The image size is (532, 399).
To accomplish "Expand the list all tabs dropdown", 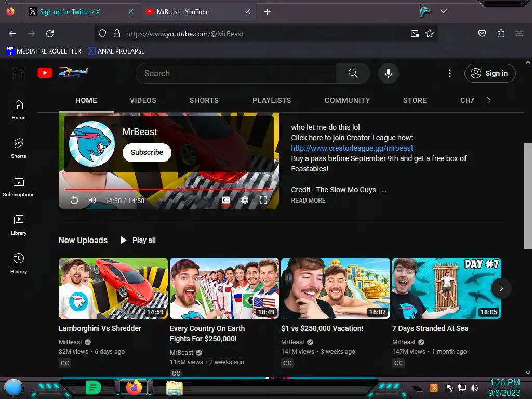I will click(x=444, y=11).
